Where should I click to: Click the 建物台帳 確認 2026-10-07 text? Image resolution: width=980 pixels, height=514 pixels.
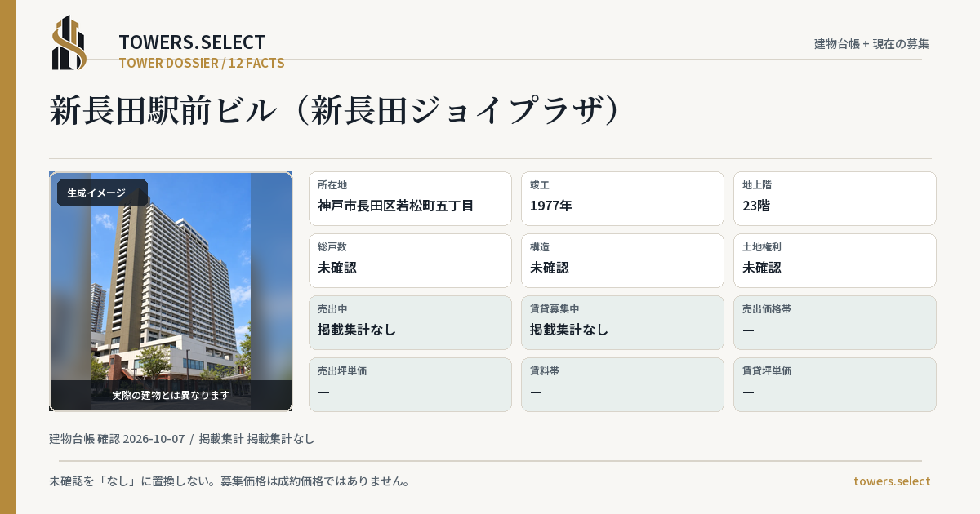click(x=117, y=439)
